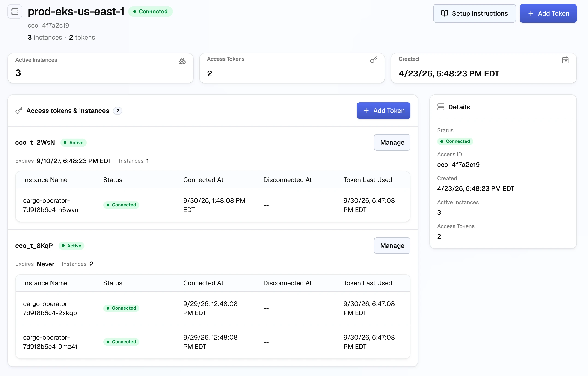Image resolution: width=588 pixels, height=376 pixels.
Task: Click Connected status of 9mz4t instance
Action: coord(121,342)
